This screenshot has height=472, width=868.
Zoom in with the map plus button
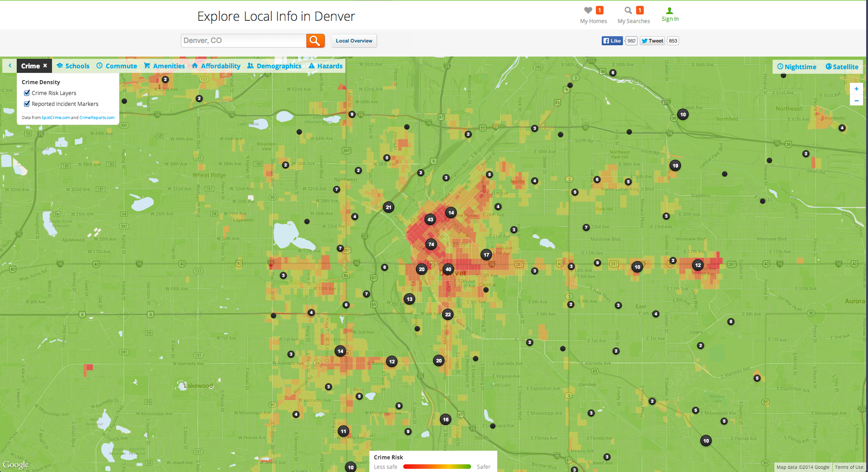pos(856,89)
